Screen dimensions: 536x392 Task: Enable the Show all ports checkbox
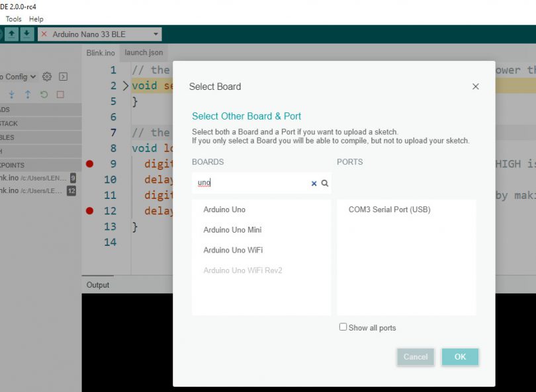pos(343,327)
